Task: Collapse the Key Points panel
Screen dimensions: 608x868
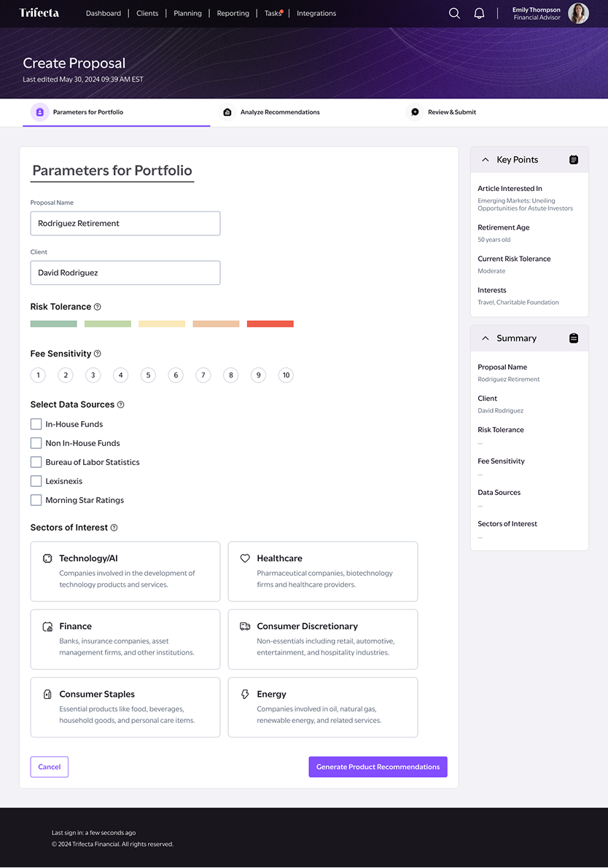Action: (486, 160)
